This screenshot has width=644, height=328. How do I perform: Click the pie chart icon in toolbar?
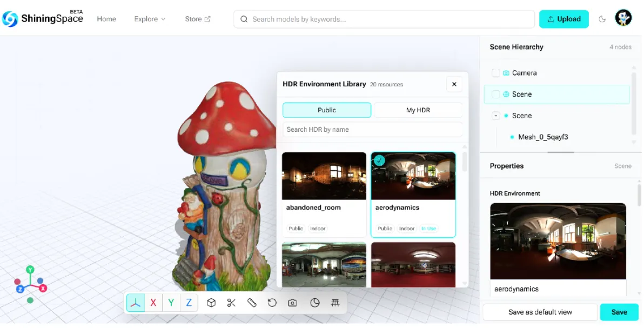coord(314,303)
